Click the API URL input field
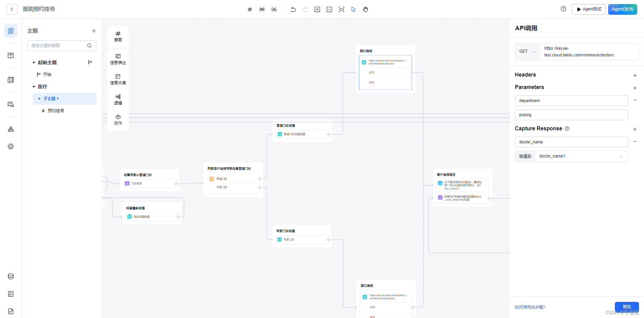This screenshot has width=644, height=318. [589, 52]
